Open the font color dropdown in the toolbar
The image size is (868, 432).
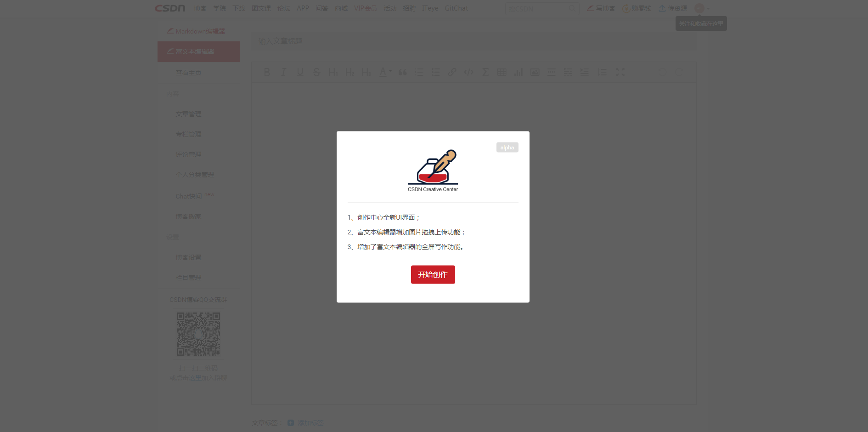point(385,72)
